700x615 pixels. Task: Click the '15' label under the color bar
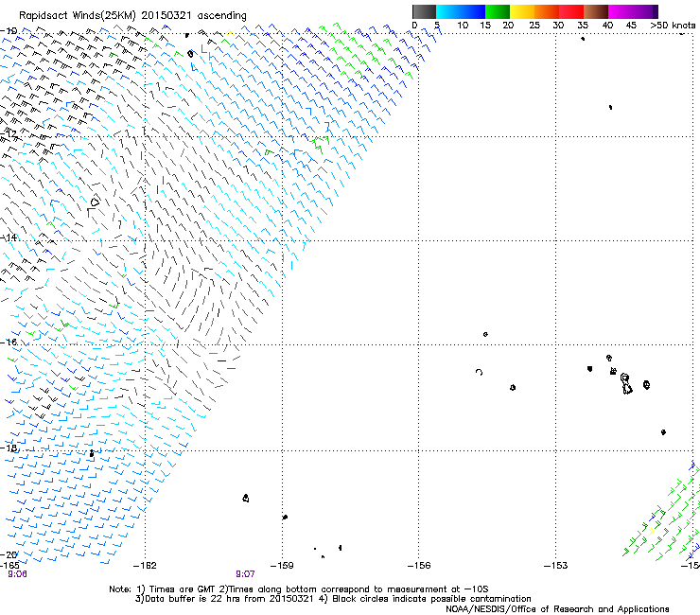(x=485, y=26)
